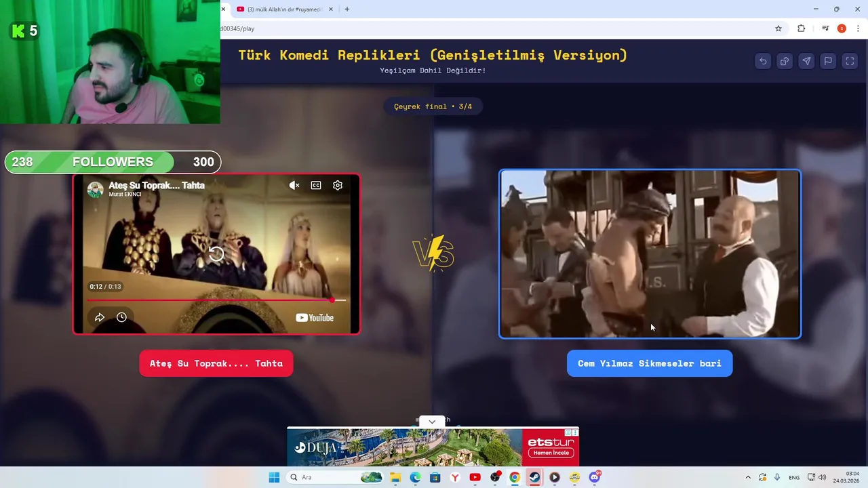Screen dimensions: 868x488
Task: Open File Explorer from the taskbar
Action: 395,477
